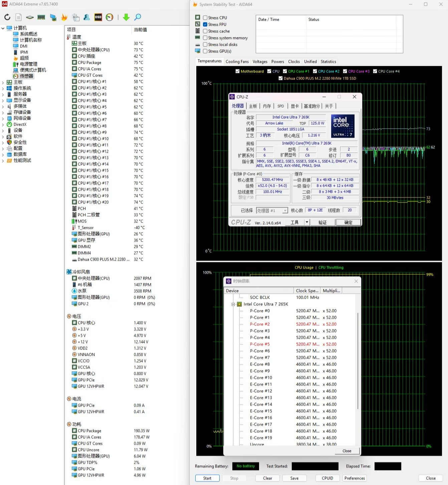448x485 pixels.
Task: Click the user profile icon in toolbar
Action: click(x=87, y=17)
